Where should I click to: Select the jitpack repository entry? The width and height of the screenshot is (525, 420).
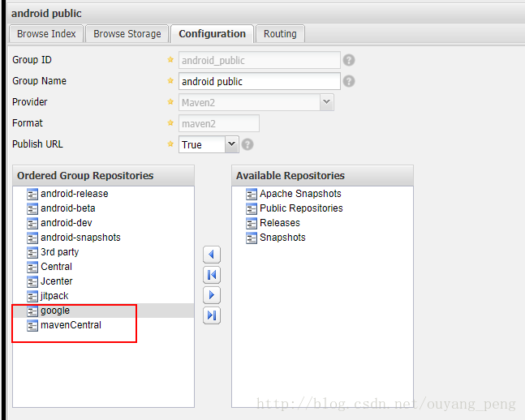[x=54, y=296]
